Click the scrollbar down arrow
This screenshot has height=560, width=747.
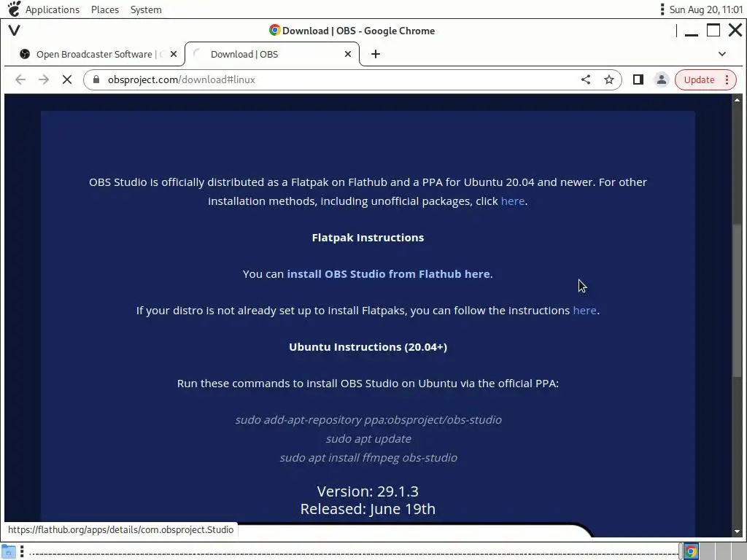737,532
